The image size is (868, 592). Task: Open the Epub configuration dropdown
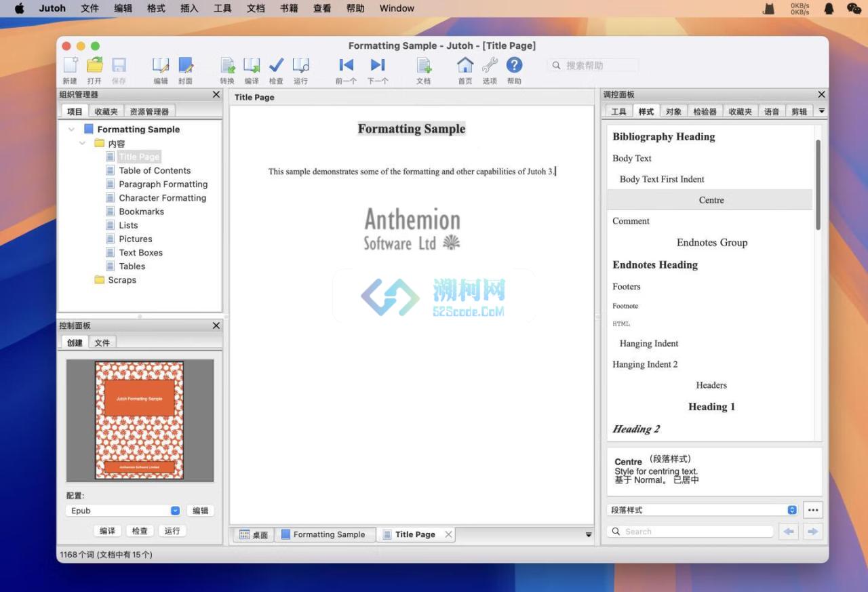click(x=123, y=511)
